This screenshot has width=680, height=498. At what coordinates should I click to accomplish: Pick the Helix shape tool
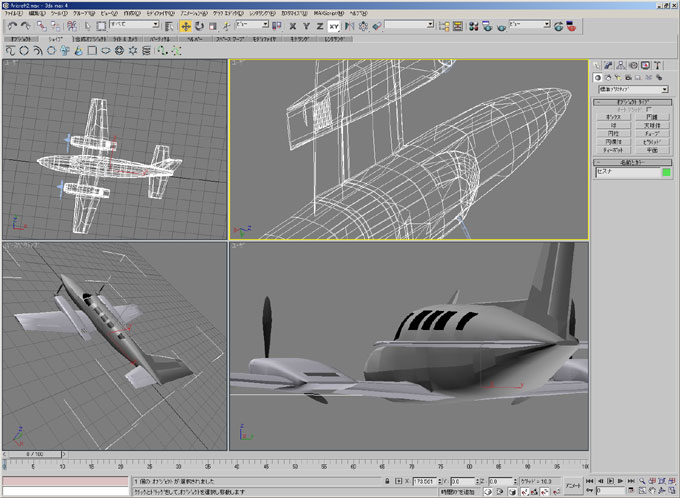click(x=147, y=51)
